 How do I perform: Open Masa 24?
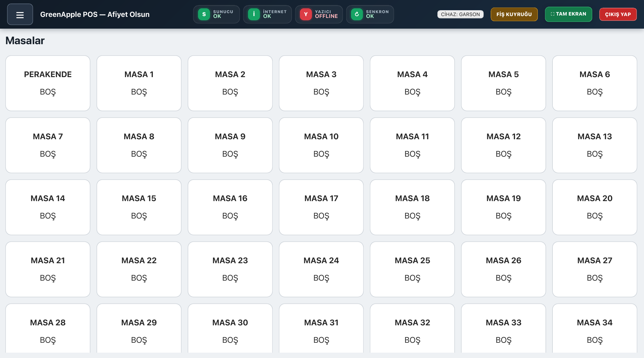click(321, 269)
